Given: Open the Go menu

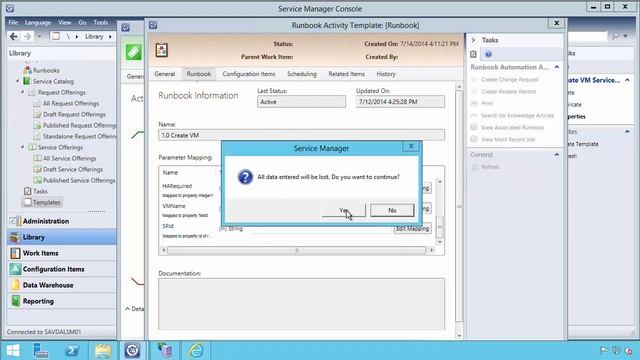Looking at the screenshot, I should pos(82,22).
